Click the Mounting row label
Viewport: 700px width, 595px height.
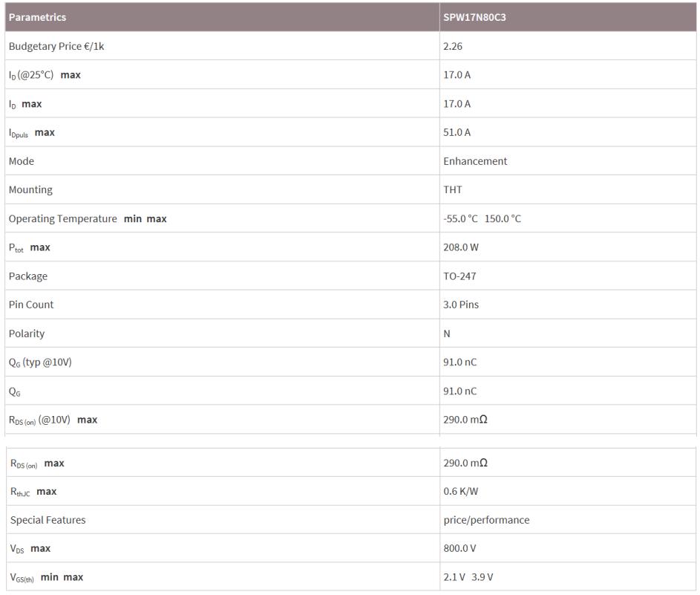point(30,189)
